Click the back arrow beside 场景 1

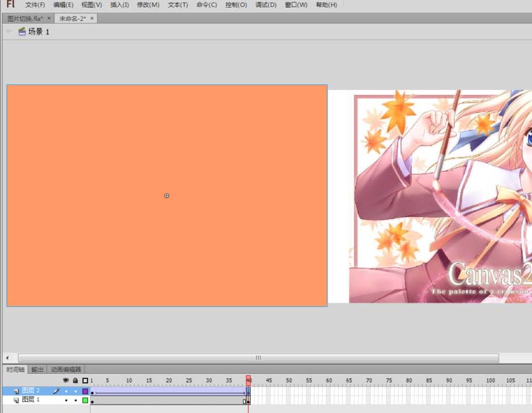[x=9, y=31]
